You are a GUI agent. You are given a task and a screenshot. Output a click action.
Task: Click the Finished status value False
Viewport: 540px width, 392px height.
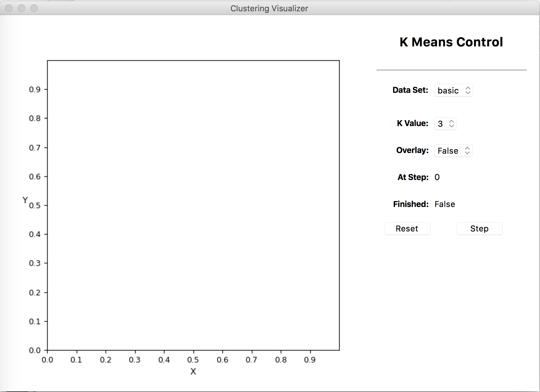[x=445, y=204]
